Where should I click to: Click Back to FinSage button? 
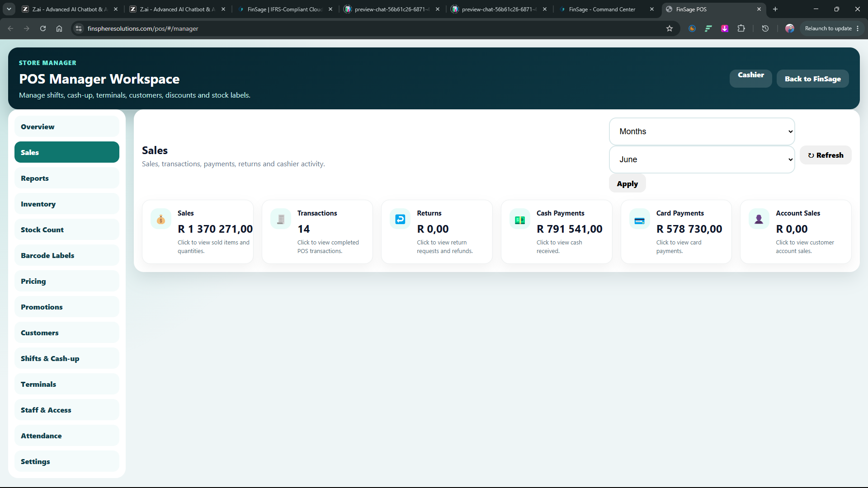point(813,79)
